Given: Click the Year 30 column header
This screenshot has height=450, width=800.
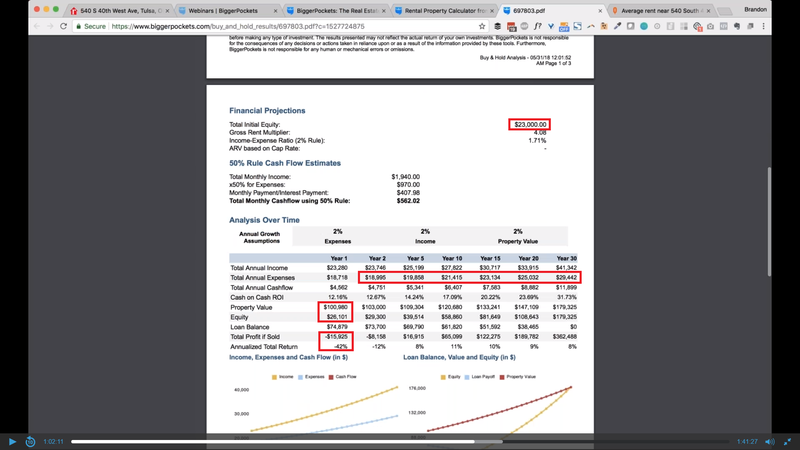Looking at the screenshot, I should point(566,258).
